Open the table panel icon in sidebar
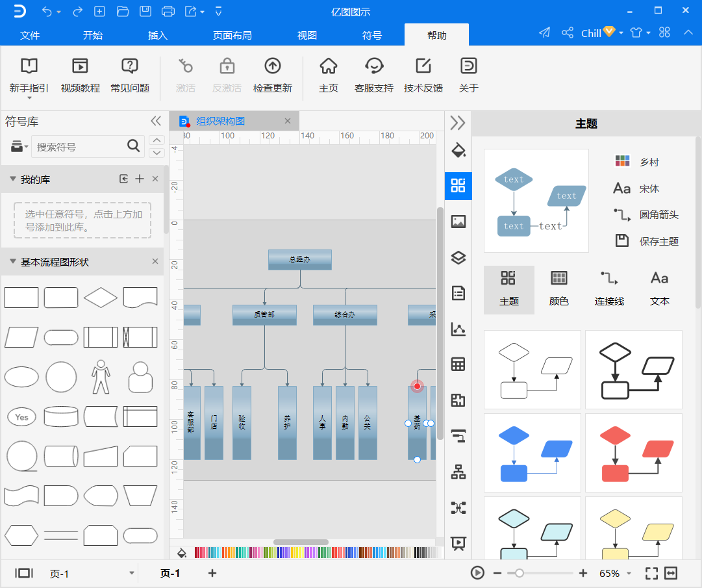 [x=458, y=364]
